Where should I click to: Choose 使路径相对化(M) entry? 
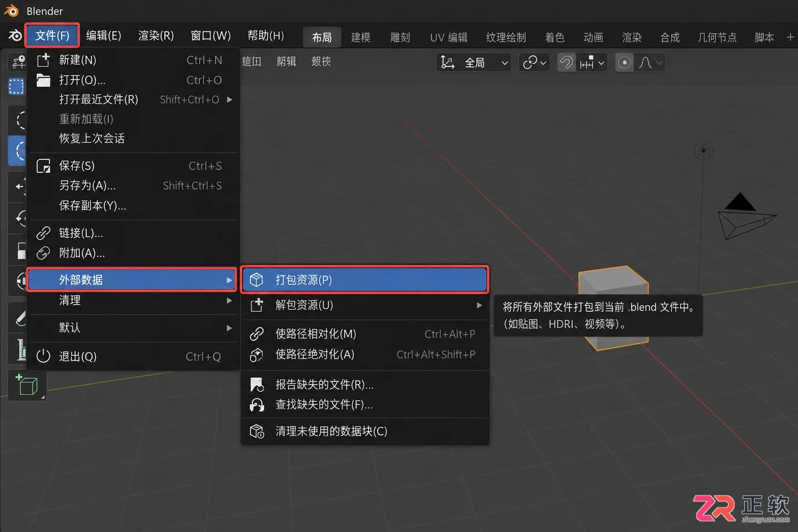click(365, 334)
